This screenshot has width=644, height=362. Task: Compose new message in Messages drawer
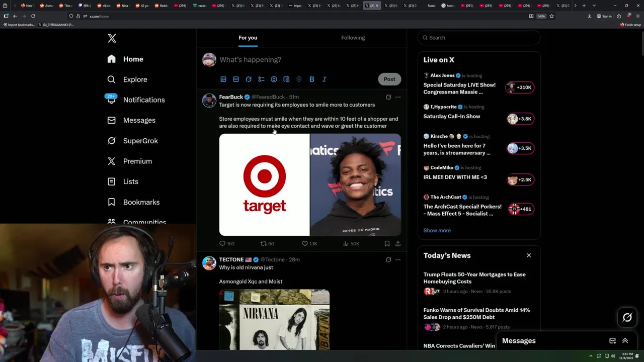click(x=612, y=341)
